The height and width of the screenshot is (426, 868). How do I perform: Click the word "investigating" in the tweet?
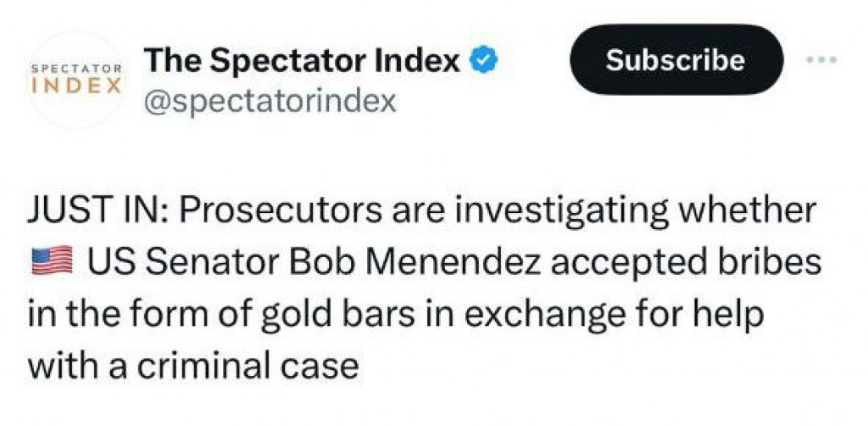[x=553, y=211]
